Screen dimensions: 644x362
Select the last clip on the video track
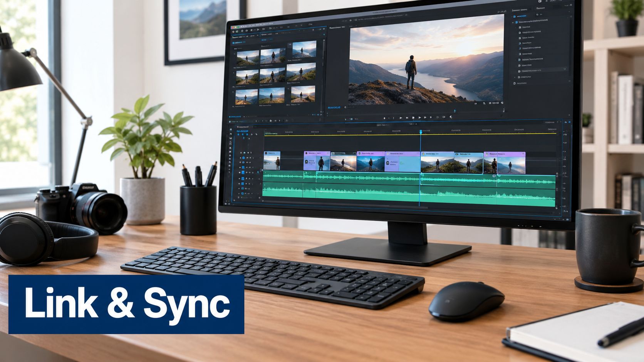(505, 163)
